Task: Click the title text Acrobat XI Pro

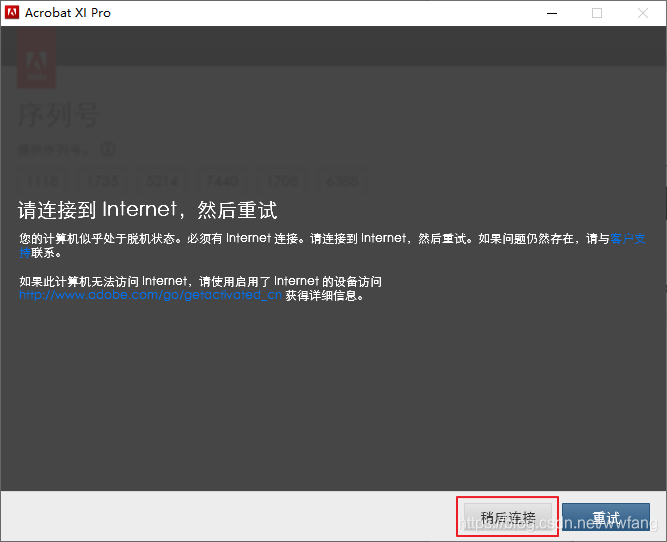Action: pos(68,13)
